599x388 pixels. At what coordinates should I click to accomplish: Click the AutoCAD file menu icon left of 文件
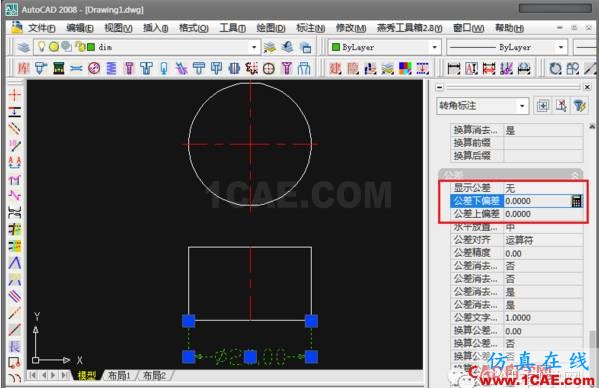pyautogui.click(x=16, y=27)
